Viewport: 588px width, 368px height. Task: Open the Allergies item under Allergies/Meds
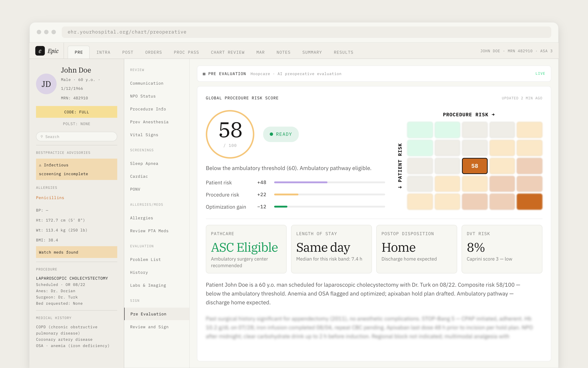pyautogui.click(x=142, y=218)
